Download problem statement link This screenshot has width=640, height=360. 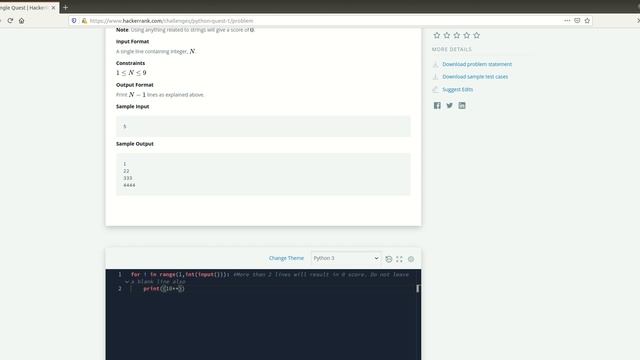coord(477,64)
